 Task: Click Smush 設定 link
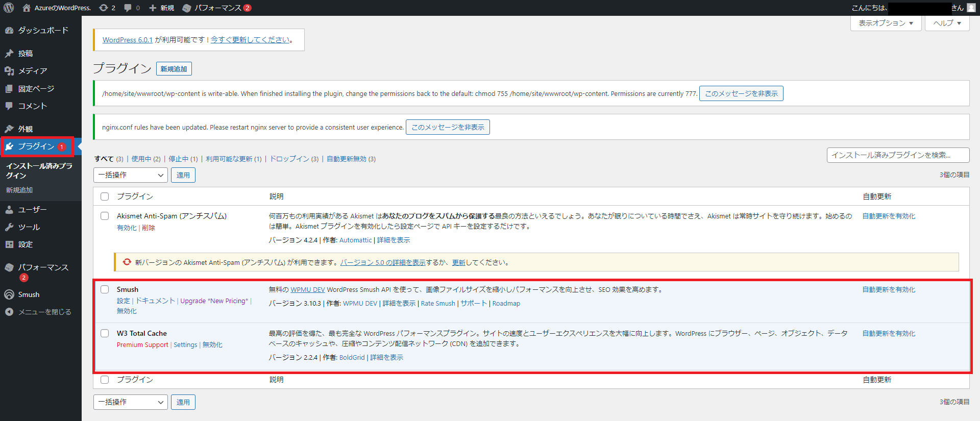124,301
